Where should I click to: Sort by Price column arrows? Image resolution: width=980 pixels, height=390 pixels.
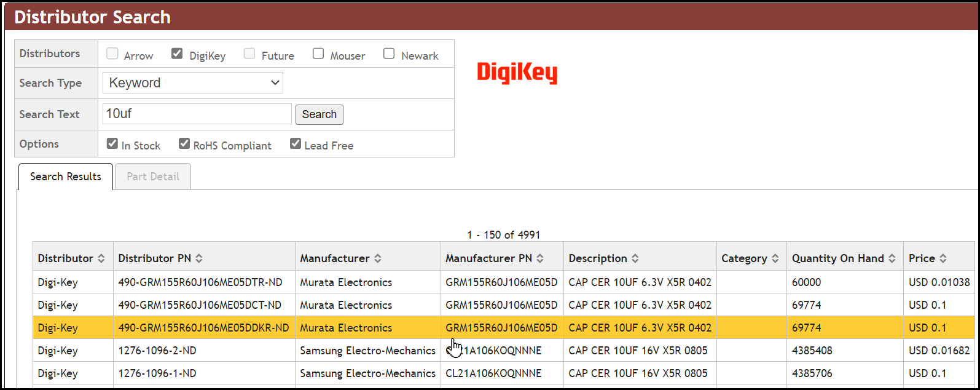[x=943, y=258]
